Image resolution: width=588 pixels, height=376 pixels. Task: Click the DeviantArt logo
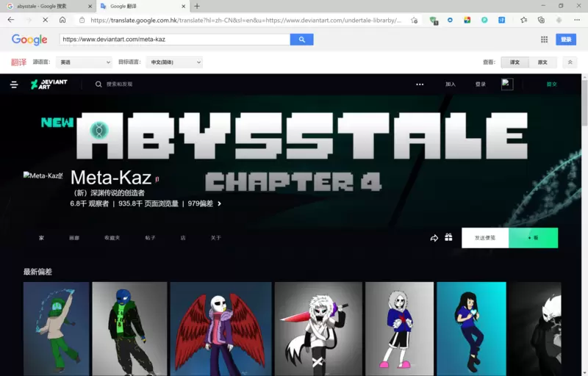click(49, 84)
